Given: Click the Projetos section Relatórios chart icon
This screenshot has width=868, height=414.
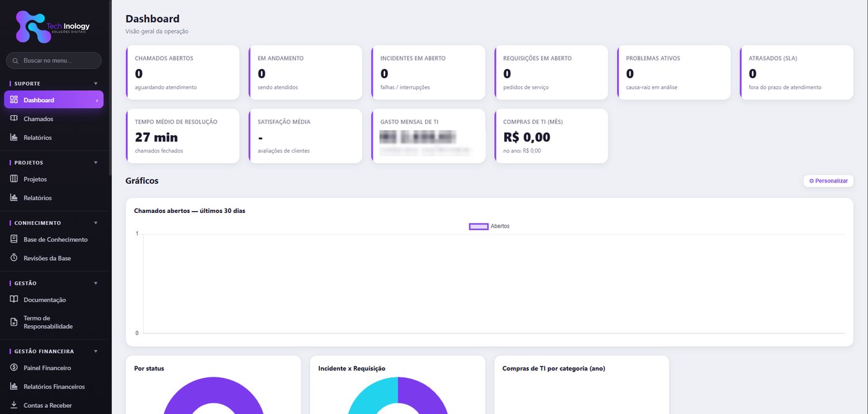Looking at the screenshot, I should point(14,197).
